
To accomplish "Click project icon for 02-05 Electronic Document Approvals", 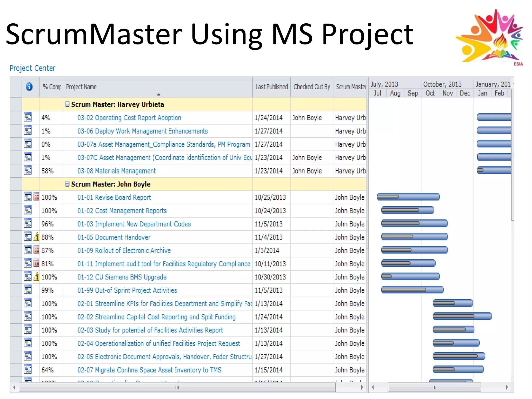I will tap(28, 356).
